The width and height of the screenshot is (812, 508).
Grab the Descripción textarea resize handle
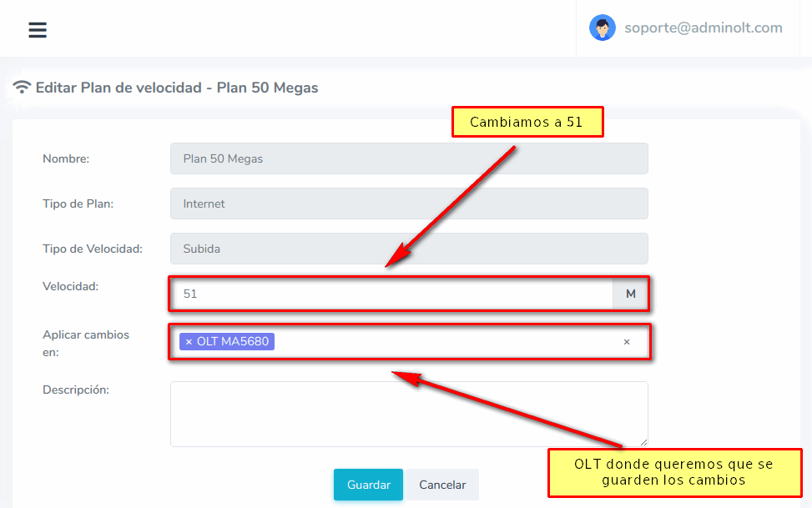[643, 442]
